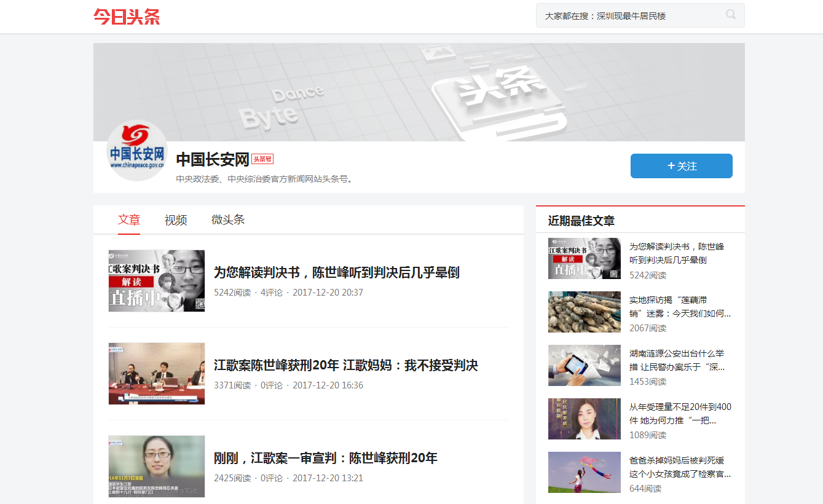Open article 江歌案陈世峰获刑20年 江歌妈妈

tap(345, 366)
